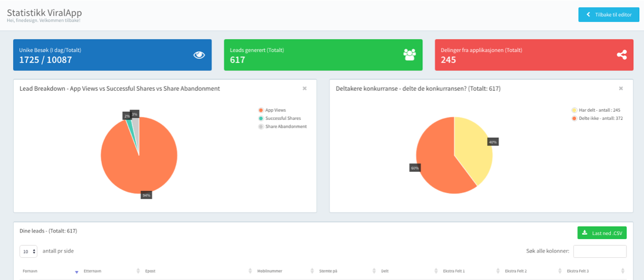
Task: Click the 94% label on Lead Breakdown pie
Action: pyautogui.click(x=146, y=195)
